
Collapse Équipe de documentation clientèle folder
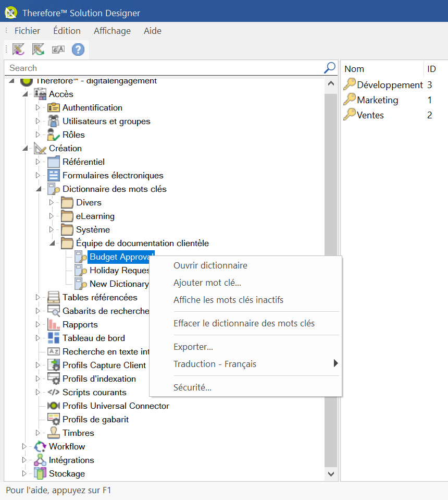coord(52,243)
